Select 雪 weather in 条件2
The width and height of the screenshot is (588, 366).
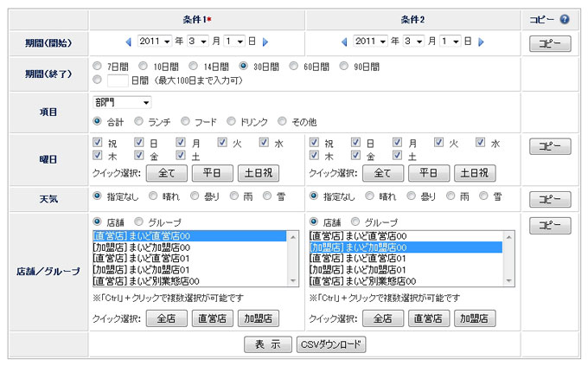483,196
